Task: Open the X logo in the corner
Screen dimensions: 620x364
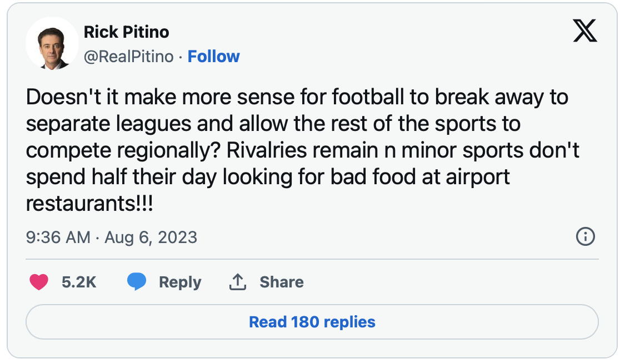Action: click(584, 32)
